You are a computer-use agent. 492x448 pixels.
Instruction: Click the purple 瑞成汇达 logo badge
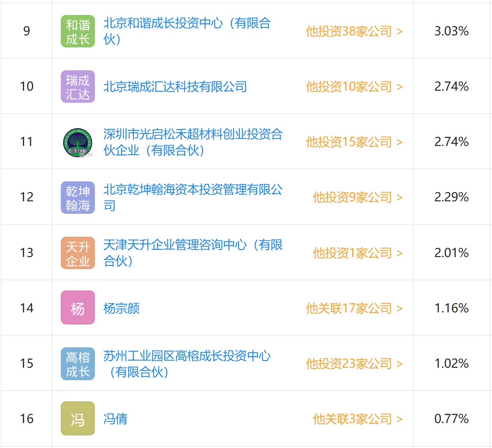78,87
